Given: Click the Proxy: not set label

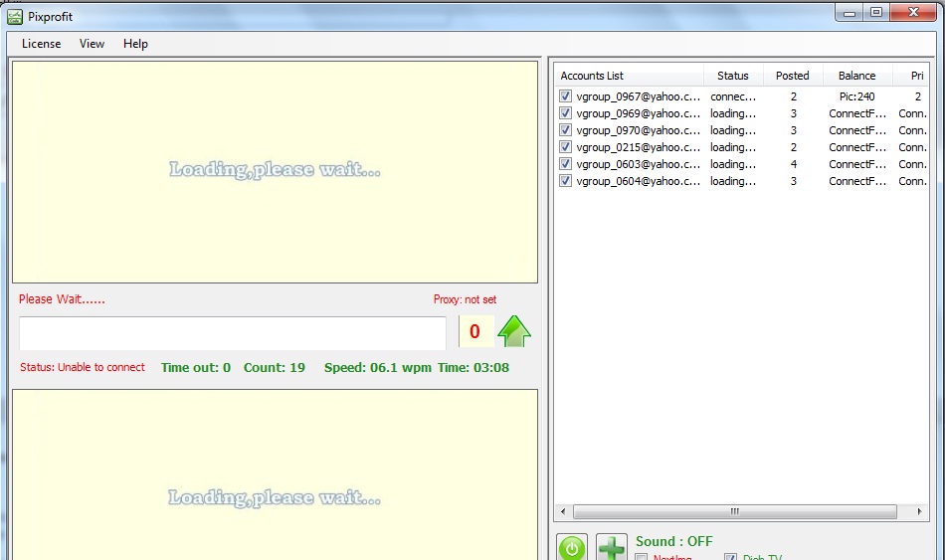Looking at the screenshot, I should (465, 299).
